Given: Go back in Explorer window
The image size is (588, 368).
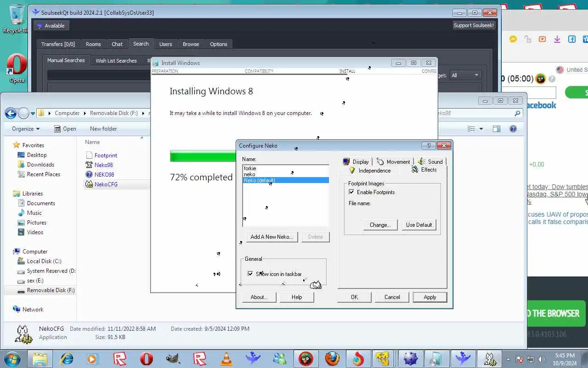Looking at the screenshot, I should point(11,113).
